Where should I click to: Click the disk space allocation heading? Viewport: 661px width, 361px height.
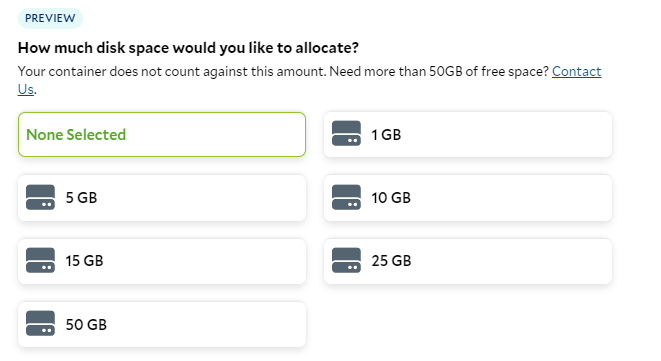[188, 48]
